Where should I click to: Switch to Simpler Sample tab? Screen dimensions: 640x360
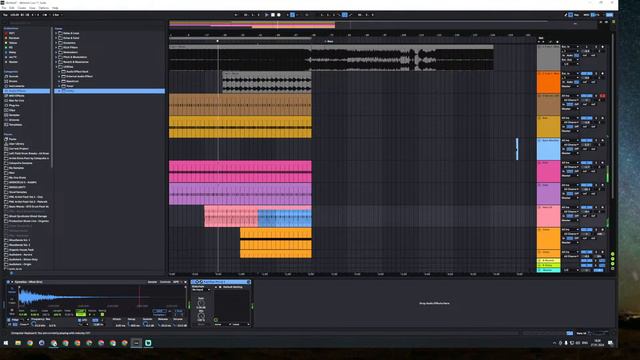(x=152, y=282)
